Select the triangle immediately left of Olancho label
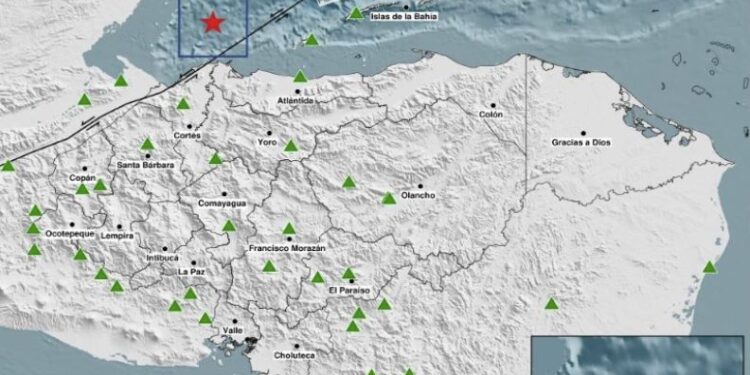Screen dimensions: 750x375 click(388, 198)
